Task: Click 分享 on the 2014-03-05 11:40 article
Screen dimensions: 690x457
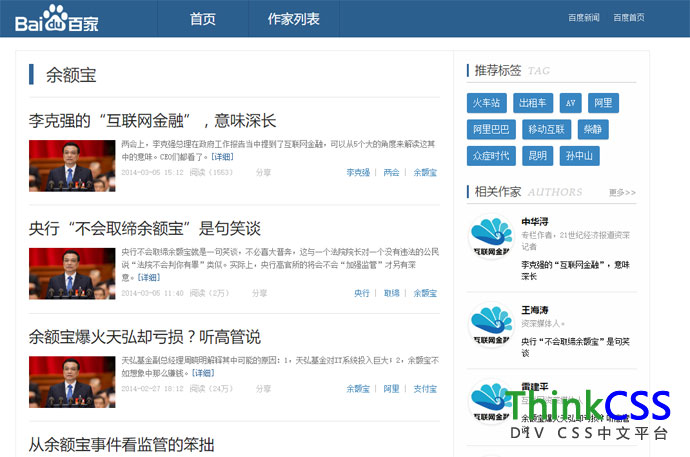Action: (x=260, y=293)
